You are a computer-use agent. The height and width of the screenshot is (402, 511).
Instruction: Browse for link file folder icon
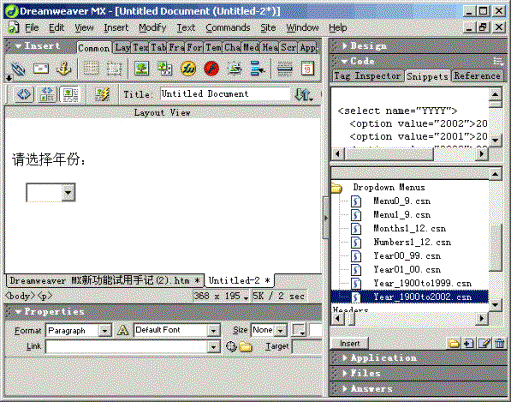(x=246, y=347)
